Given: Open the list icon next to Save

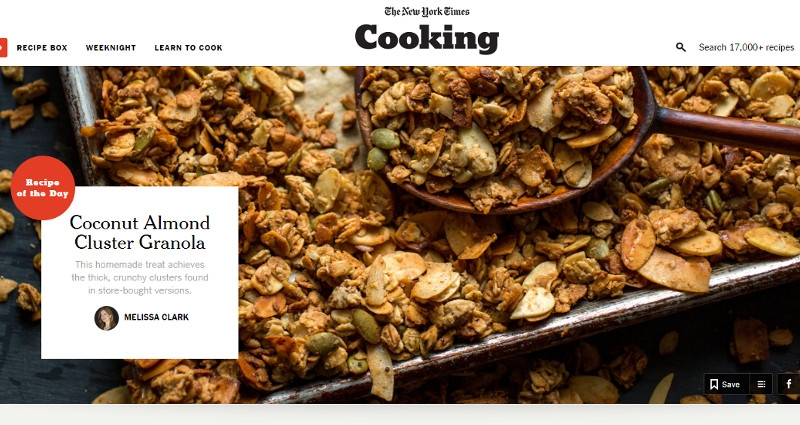Looking at the screenshot, I should tap(761, 384).
